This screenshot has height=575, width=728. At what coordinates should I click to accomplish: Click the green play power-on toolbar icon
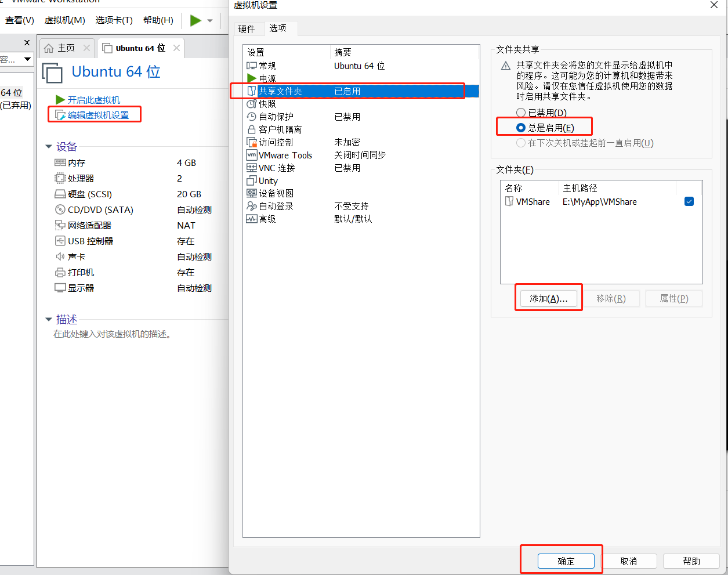[195, 20]
